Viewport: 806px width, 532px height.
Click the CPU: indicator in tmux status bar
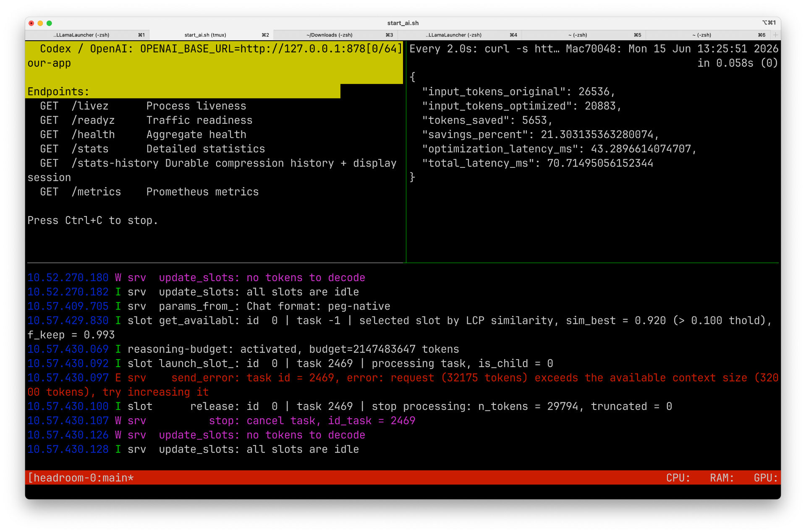(678, 477)
